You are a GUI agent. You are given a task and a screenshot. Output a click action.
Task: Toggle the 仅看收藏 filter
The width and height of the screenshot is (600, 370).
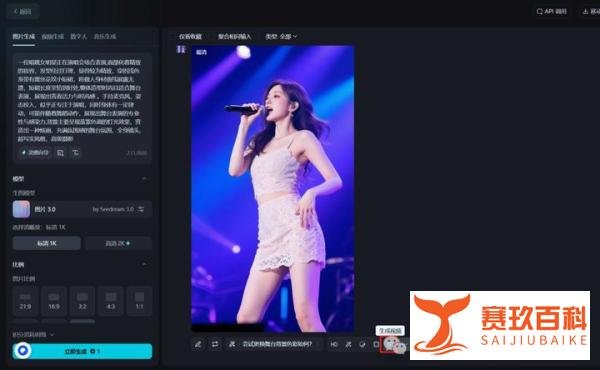point(190,37)
